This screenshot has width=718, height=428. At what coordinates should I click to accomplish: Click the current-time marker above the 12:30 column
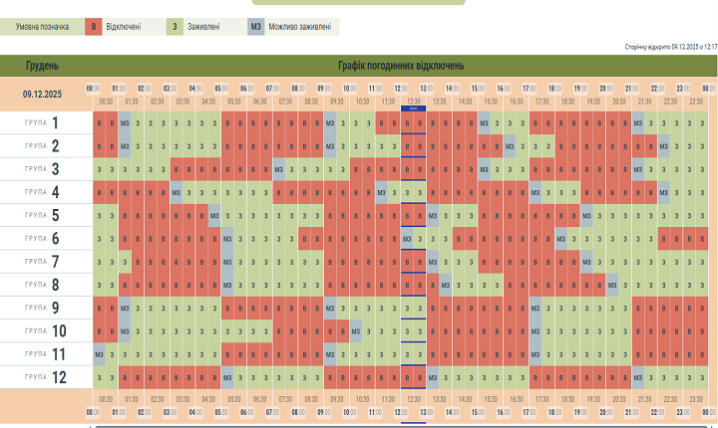(414, 108)
